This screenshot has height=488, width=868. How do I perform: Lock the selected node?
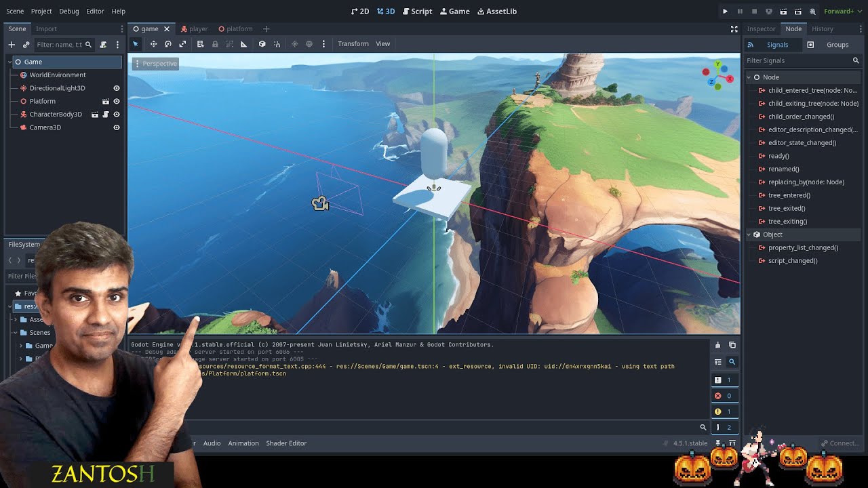pos(215,44)
